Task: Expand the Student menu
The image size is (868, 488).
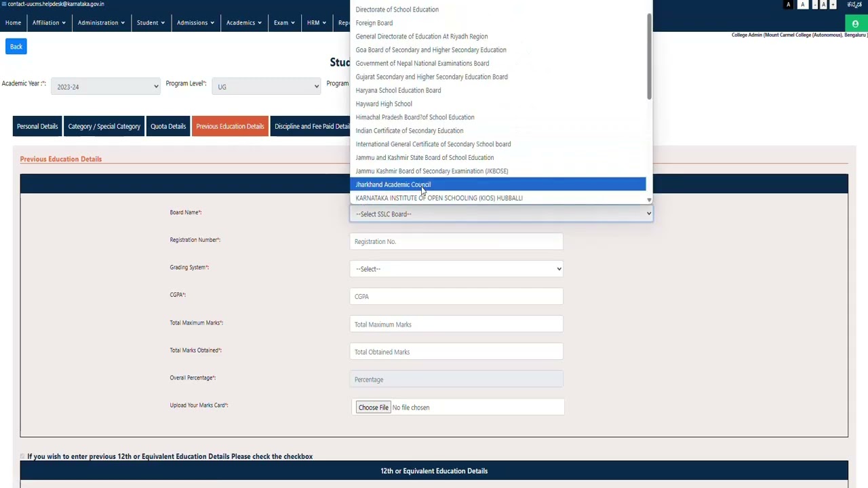Action: pos(151,23)
